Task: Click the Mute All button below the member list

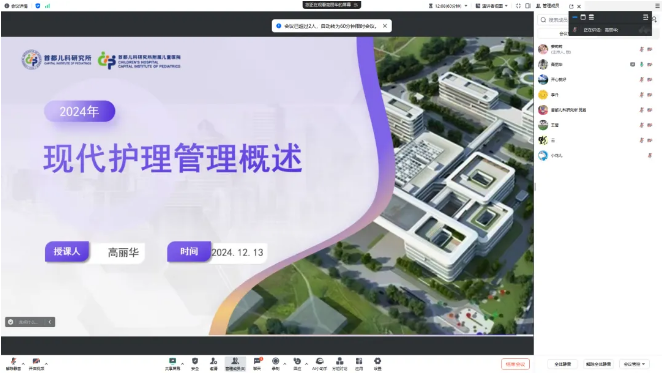Action: tap(562, 364)
